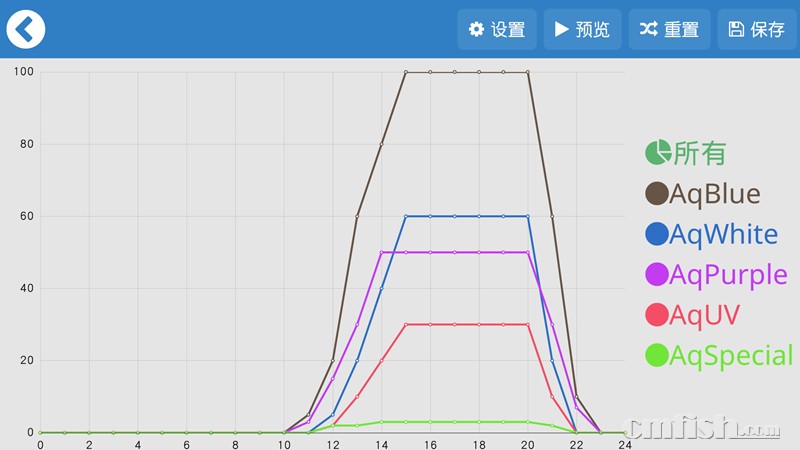Select AqBlue point at hour 12, value 20
Image resolution: width=800 pixels, height=450 pixels.
click(x=333, y=361)
